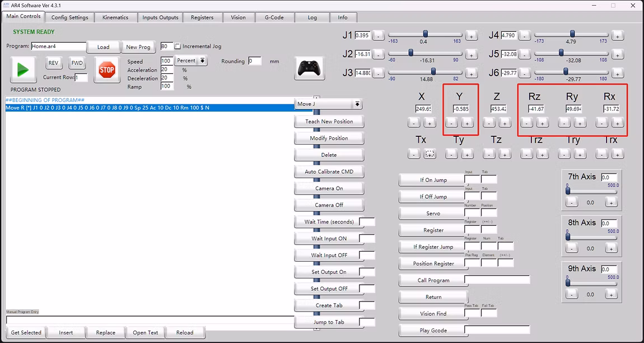Jog J5 positive with plus button

[x=617, y=55]
